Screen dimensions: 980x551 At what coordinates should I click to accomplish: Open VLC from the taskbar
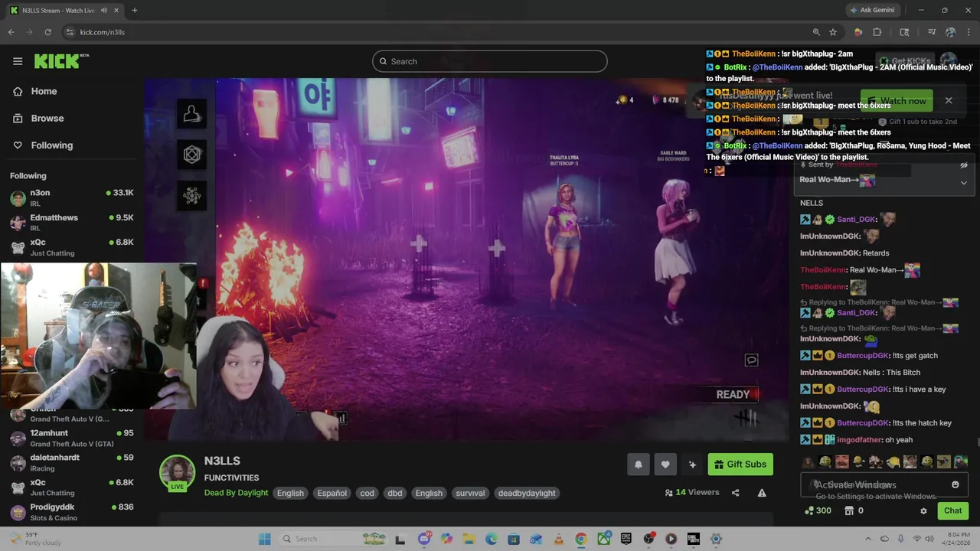558,539
